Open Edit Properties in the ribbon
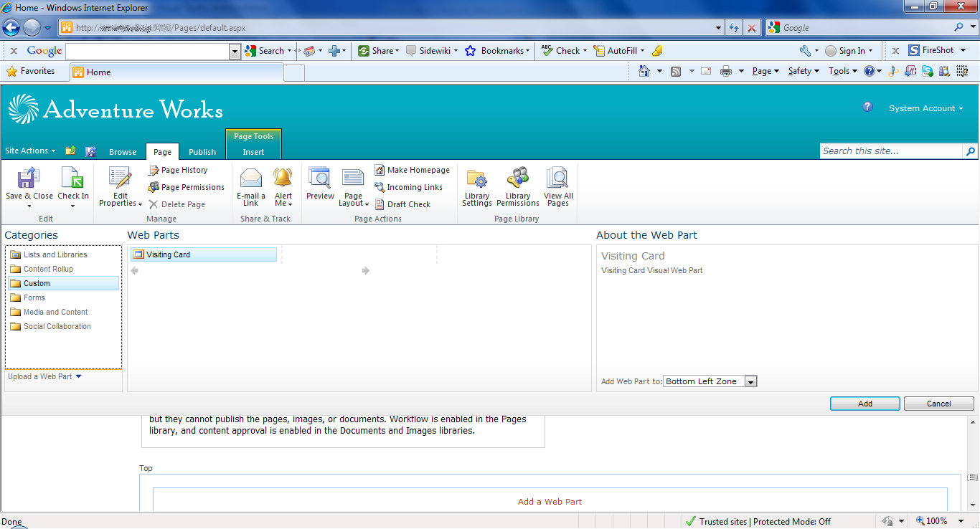The height and width of the screenshot is (529, 980). click(x=120, y=179)
